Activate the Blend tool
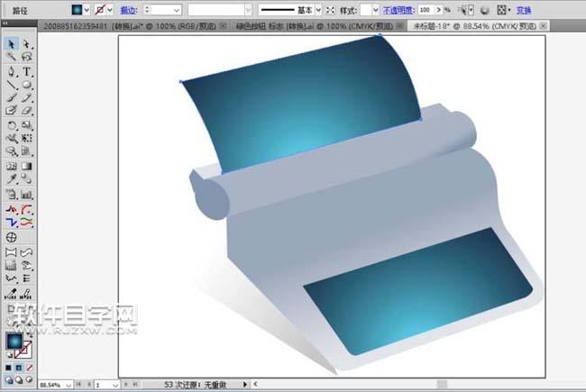 [x=26, y=179]
